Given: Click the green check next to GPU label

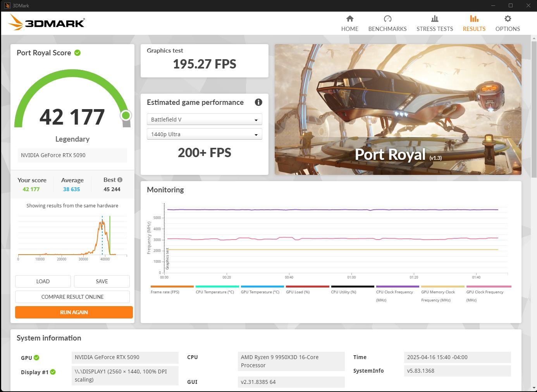Looking at the screenshot, I should coord(36,358).
